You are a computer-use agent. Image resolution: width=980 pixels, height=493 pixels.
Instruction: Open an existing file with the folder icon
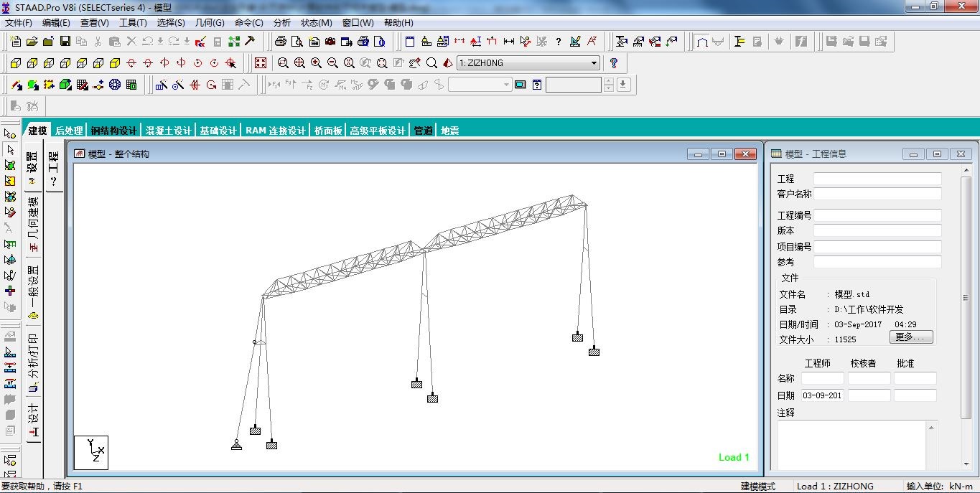(x=32, y=42)
